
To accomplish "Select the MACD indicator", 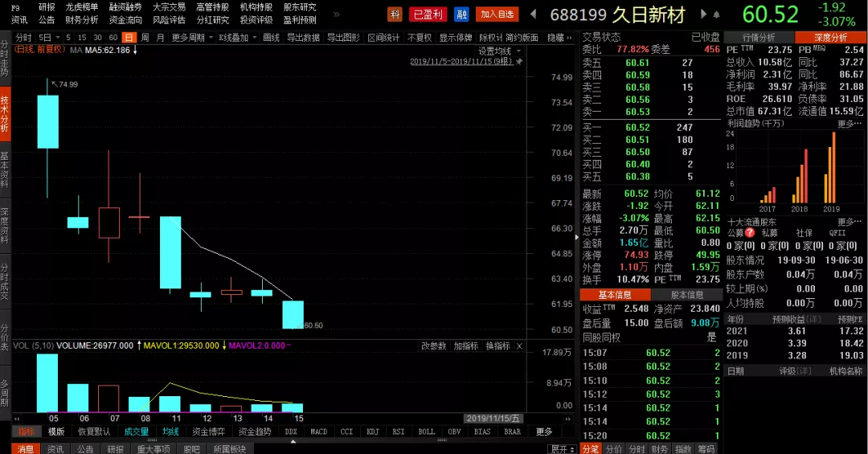I will click(319, 432).
